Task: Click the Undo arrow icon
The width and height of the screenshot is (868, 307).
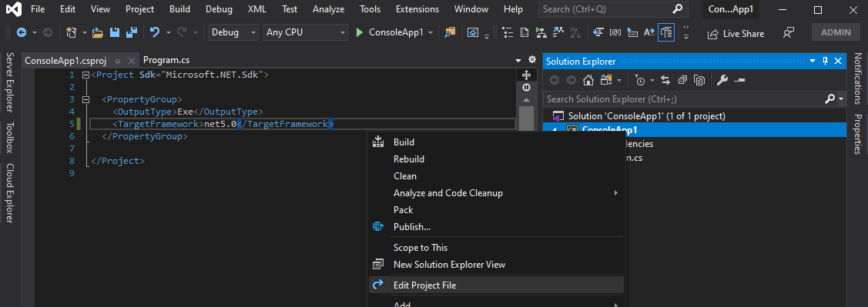Action: point(155,32)
